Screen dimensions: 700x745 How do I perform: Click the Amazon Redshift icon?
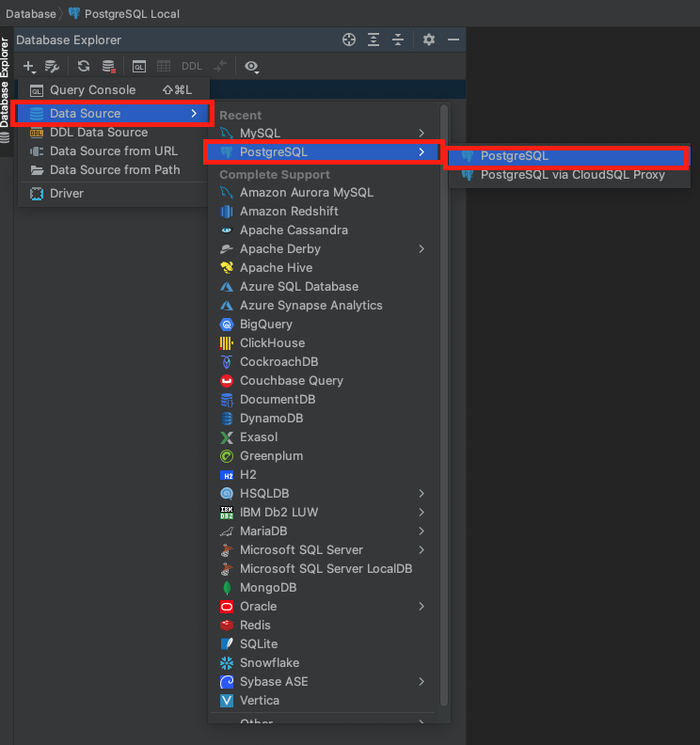227,212
